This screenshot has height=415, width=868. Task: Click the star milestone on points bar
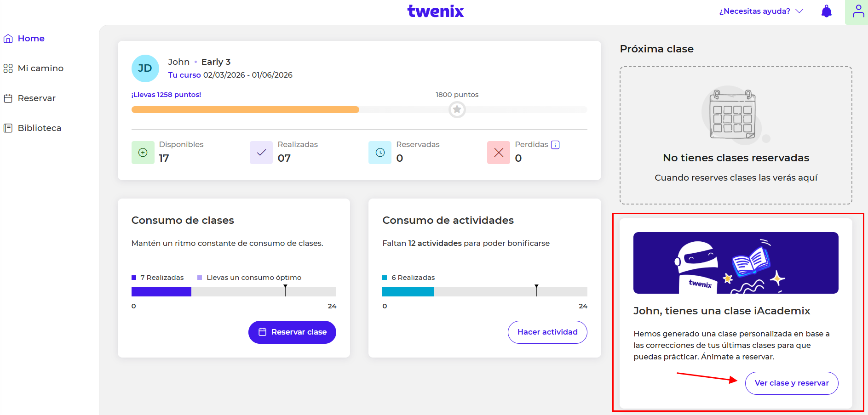coord(457,110)
